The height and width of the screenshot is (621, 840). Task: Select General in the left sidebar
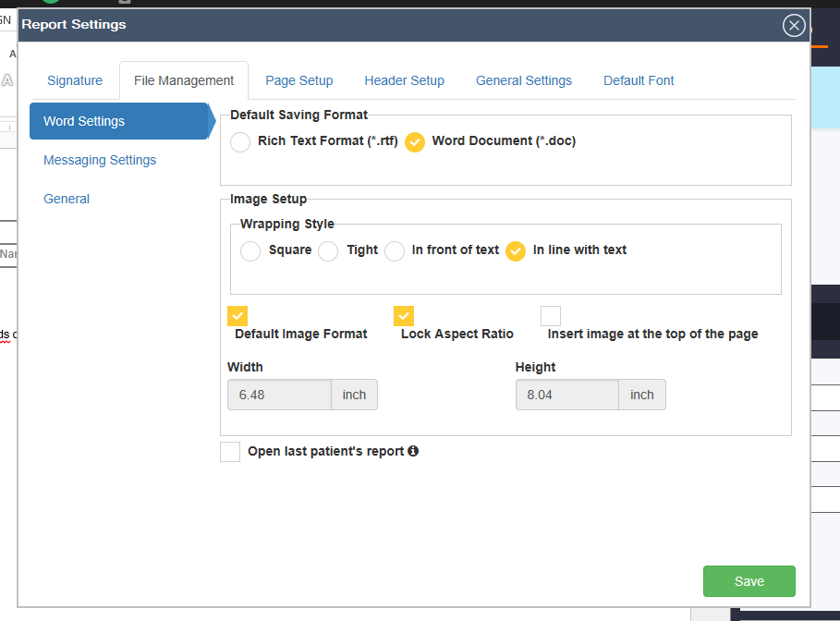[67, 199]
